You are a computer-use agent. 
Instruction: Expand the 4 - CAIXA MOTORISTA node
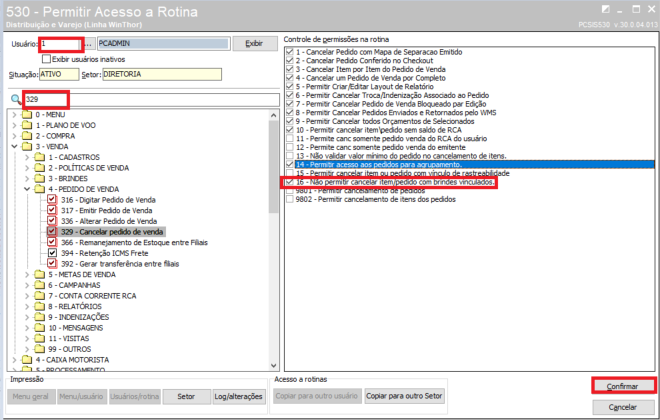14,360
